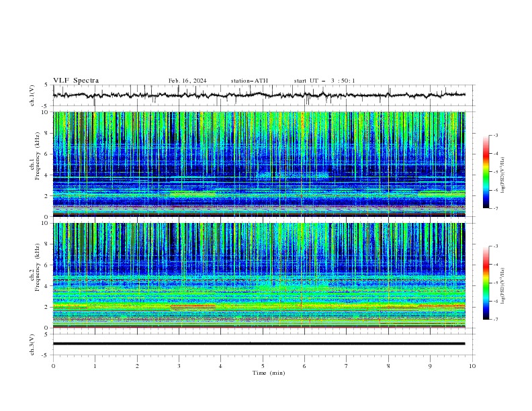Click the "Time (min)" axis label

click(269, 373)
